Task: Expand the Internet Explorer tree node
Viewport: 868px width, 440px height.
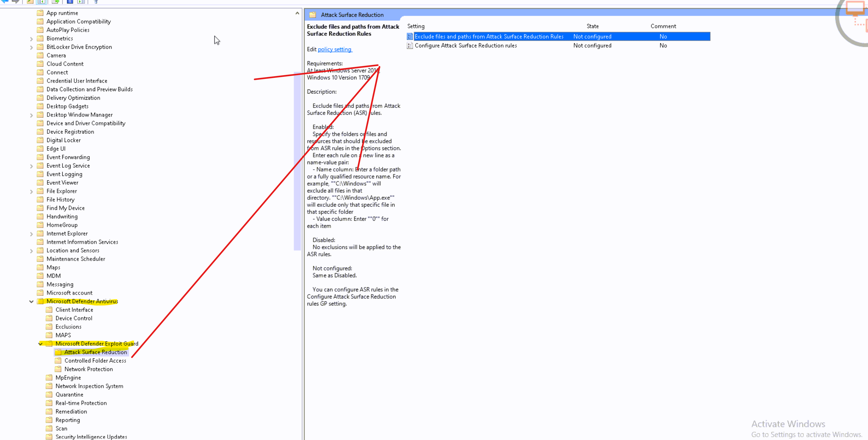Action: coord(31,234)
